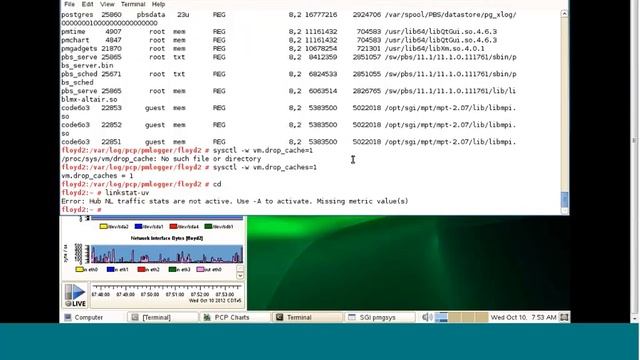Click the yellow /dev/sda2 legend swatch
640x360 pixels.
(x=103, y=226)
